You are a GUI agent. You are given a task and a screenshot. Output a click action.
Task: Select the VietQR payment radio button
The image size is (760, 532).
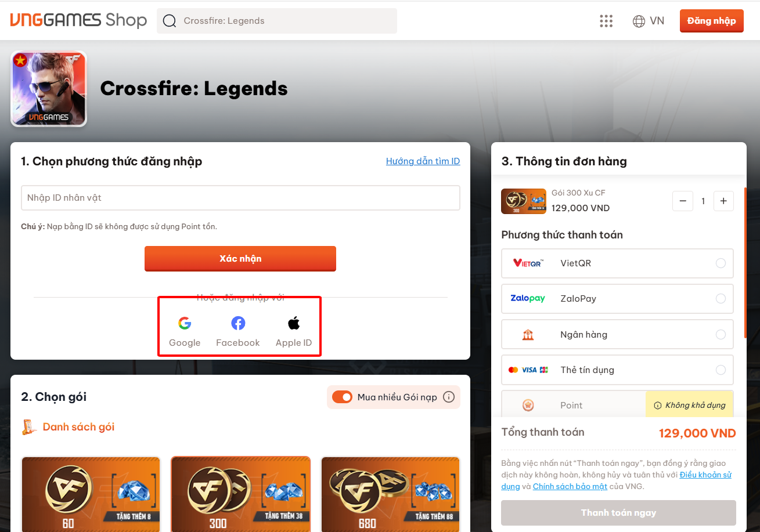[721, 263]
